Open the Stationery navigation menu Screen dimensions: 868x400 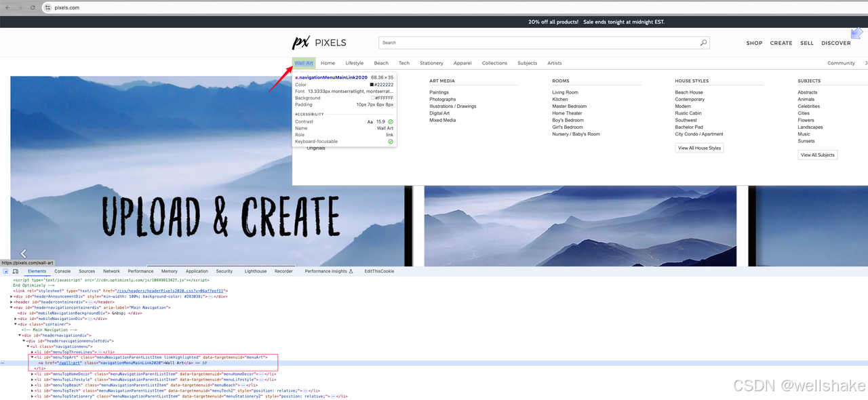[431, 63]
